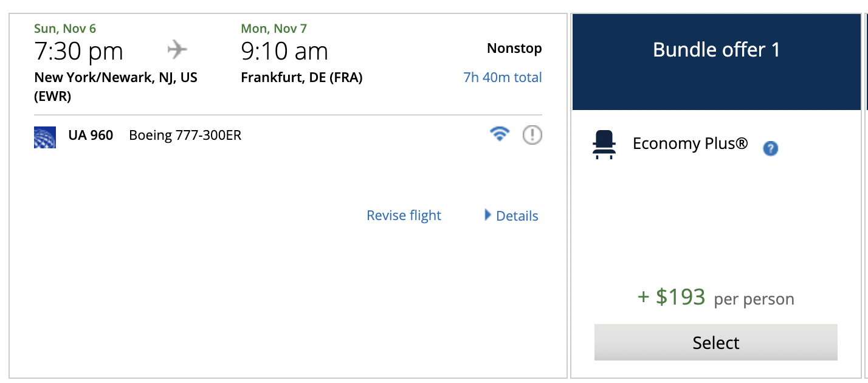Click the Frankfurt, DE (FRA) destination
This screenshot has width=868, height=383.
point(301,78)
